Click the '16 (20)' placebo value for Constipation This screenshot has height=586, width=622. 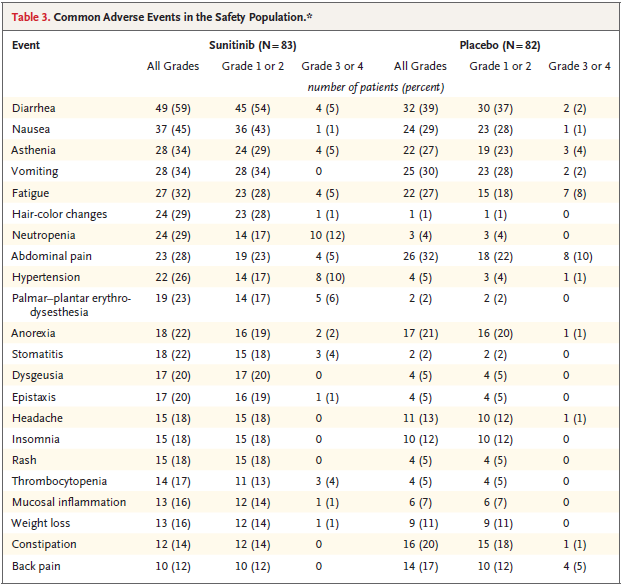[x=420, y=544]
